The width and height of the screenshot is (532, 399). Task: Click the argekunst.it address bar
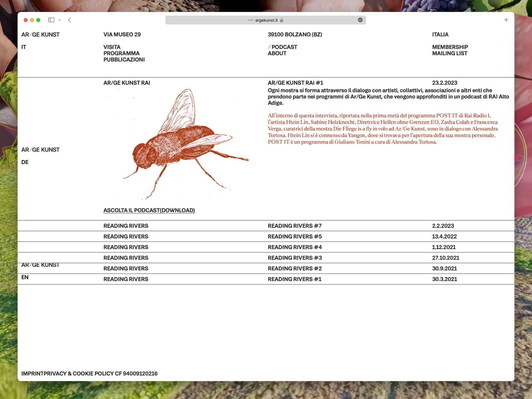[266, 20]
